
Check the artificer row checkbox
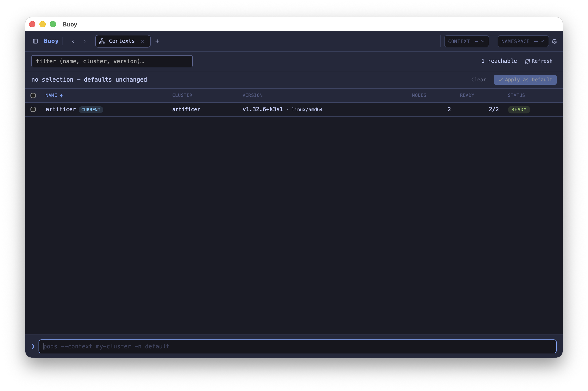click(33, 109)
